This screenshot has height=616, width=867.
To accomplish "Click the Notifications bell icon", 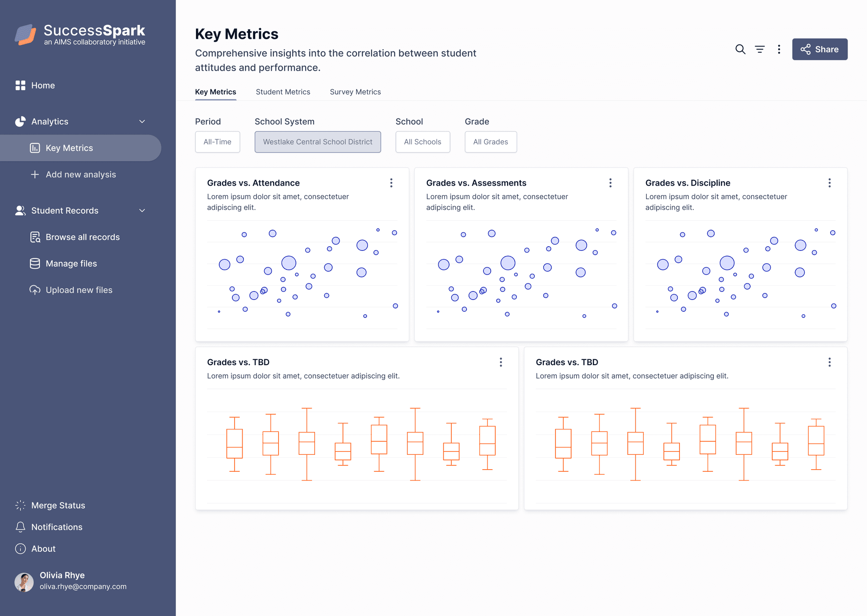I will (x=20, y=527).
